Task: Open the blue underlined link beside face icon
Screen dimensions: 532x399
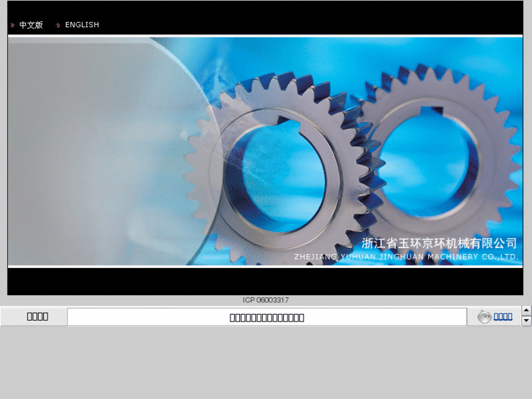Action: [503, 316]
